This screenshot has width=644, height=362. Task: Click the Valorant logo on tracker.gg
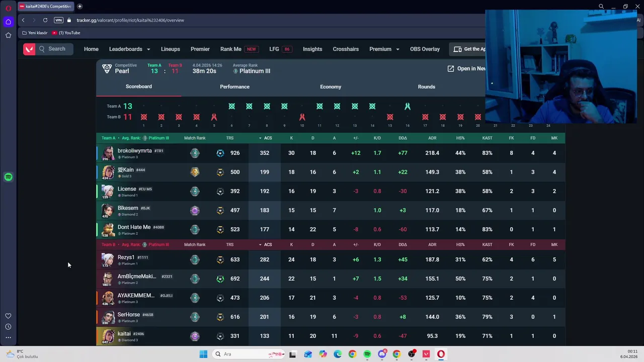(x=29, y=49)
